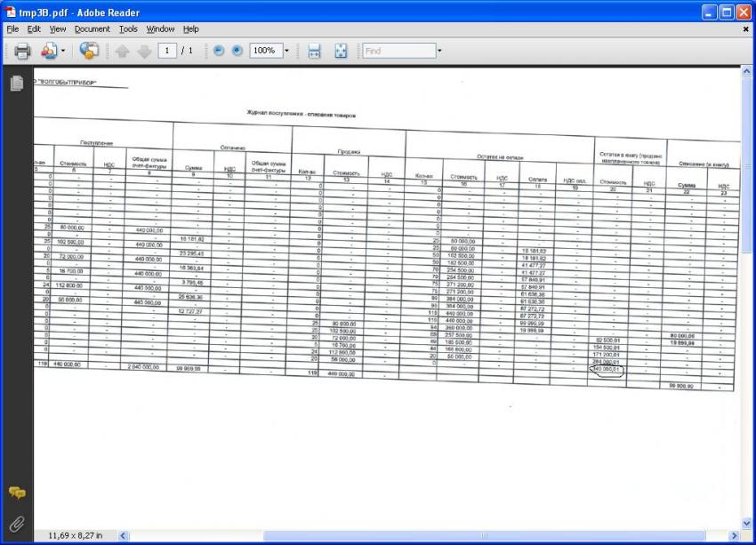Click into the Find text box

(x=398, y=52)
